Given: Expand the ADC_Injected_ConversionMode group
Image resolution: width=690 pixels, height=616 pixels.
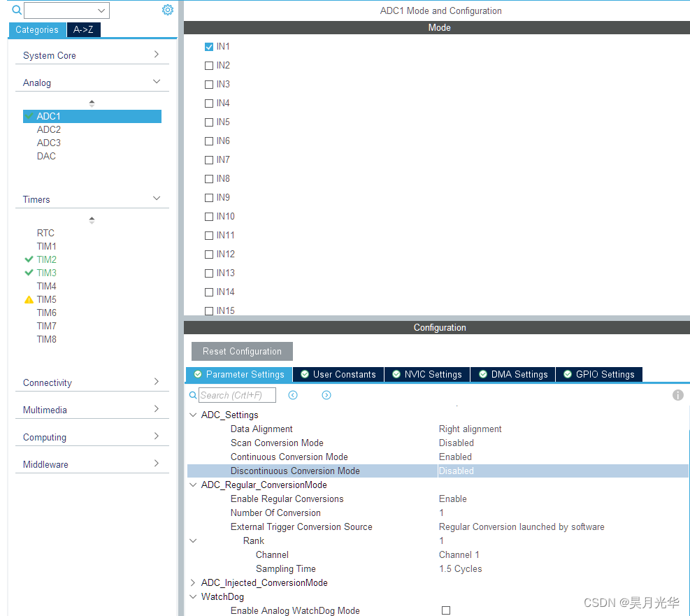Looking at the screenshot, I should click(x=193, y=582).
